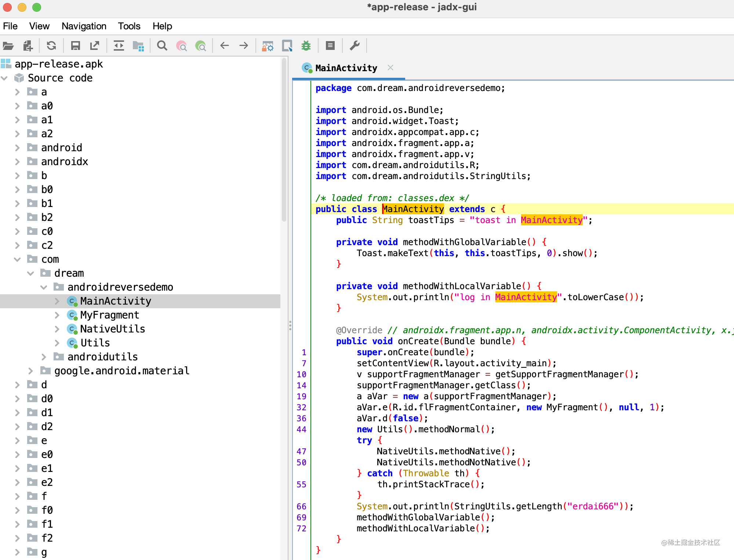Click the reload files icon

coord(51,46)
